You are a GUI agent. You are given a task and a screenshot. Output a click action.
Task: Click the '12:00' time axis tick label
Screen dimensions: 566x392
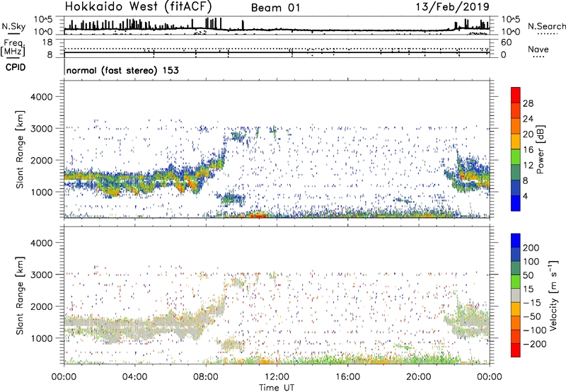tap(277, 377)
